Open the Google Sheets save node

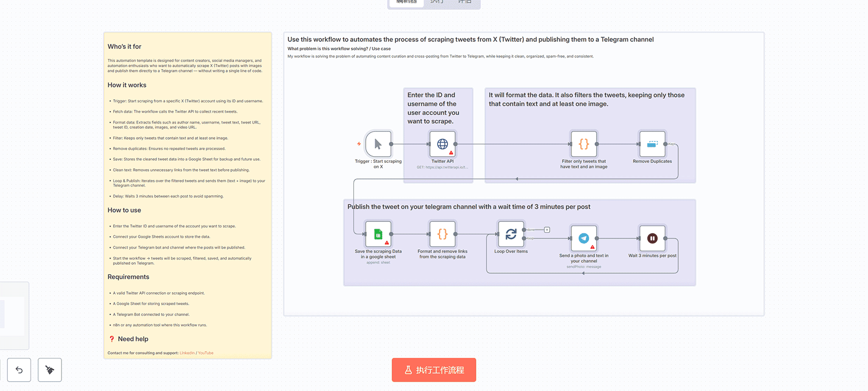pos(378,234)
